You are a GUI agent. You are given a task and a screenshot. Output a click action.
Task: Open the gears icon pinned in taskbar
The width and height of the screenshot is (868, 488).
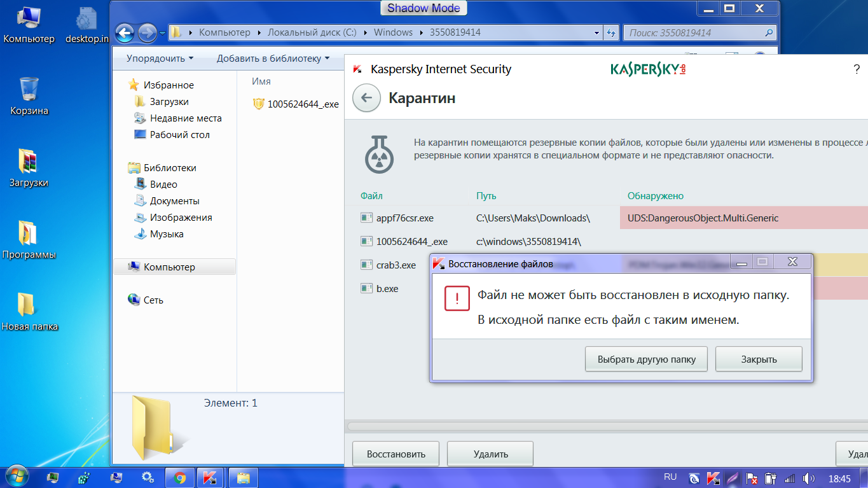click(x=148, y=477)
